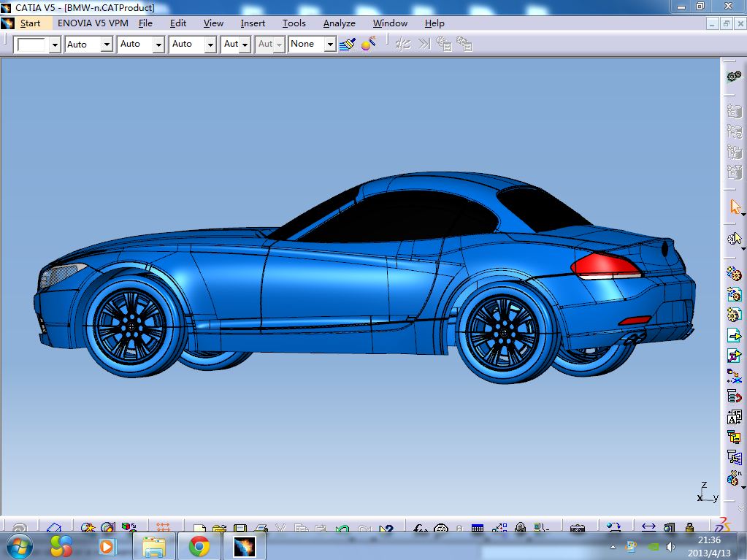
Task: Click the Measure Between double-arrow icon
Action: [x=649, y=527]
